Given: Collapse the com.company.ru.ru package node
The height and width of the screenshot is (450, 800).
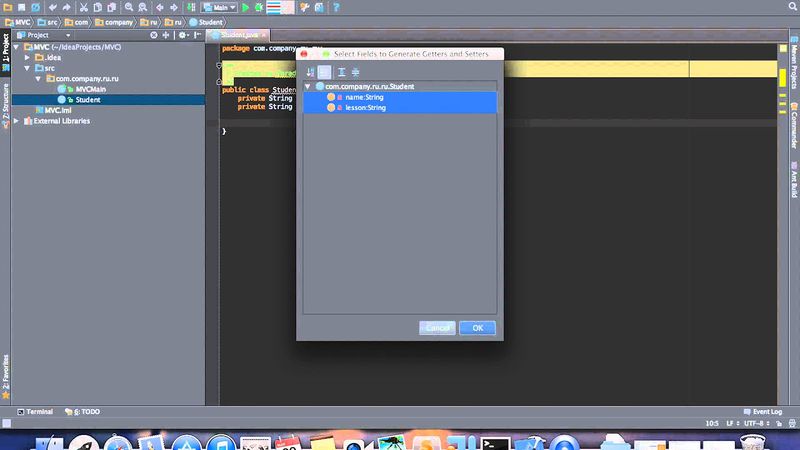Looking at the screenshot, I should [38, 79].
